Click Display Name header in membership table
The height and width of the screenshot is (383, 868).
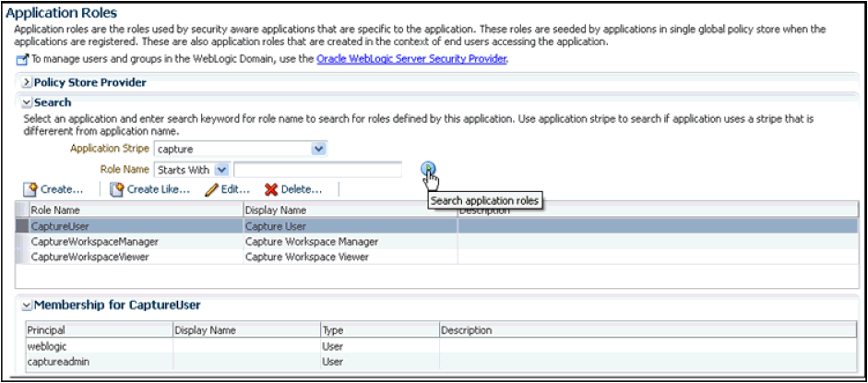click(x=246, y=330)
